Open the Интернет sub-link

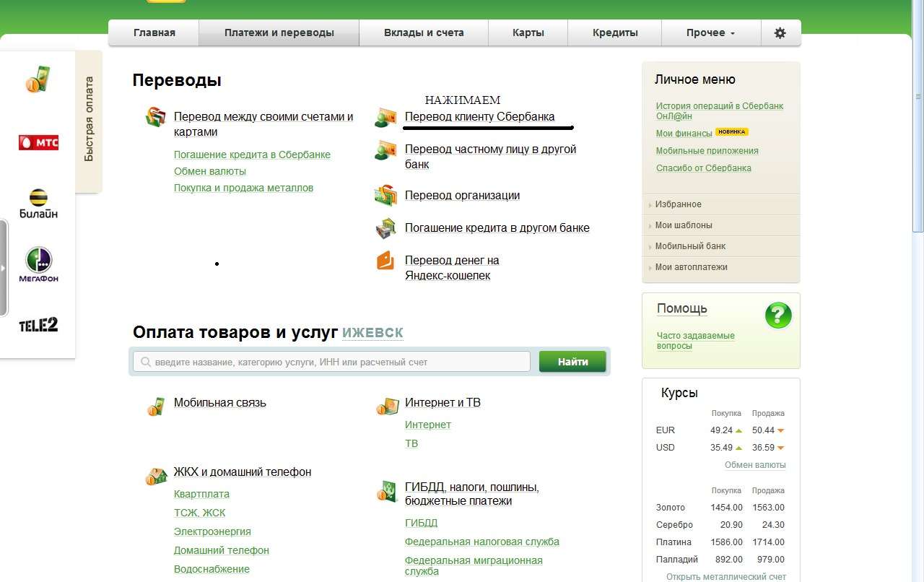coord(428,425)
